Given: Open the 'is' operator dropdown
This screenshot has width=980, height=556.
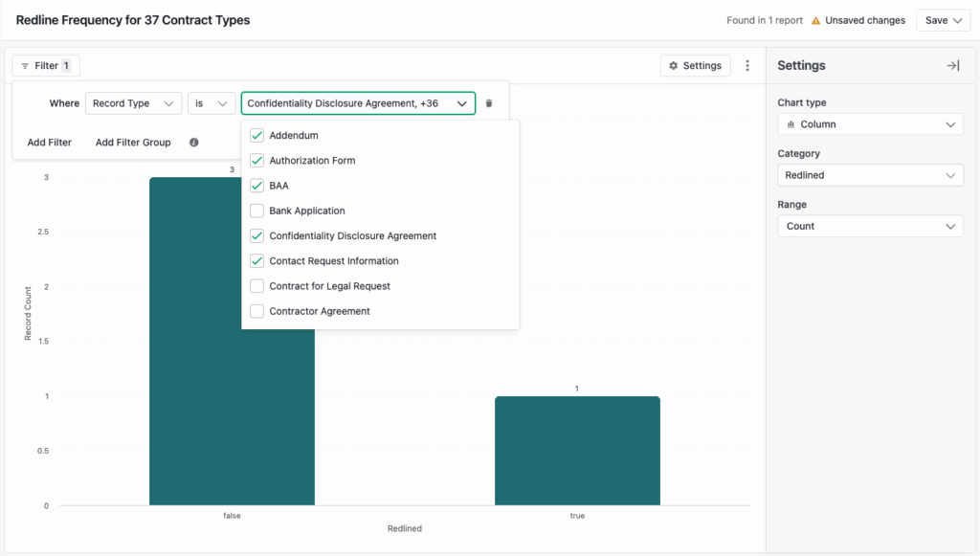Looking at the screenshot, I should click(x=212, y=102).
